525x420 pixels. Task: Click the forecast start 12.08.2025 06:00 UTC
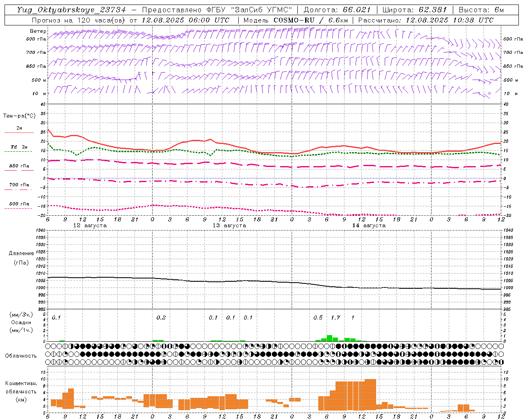pos(185,20)
